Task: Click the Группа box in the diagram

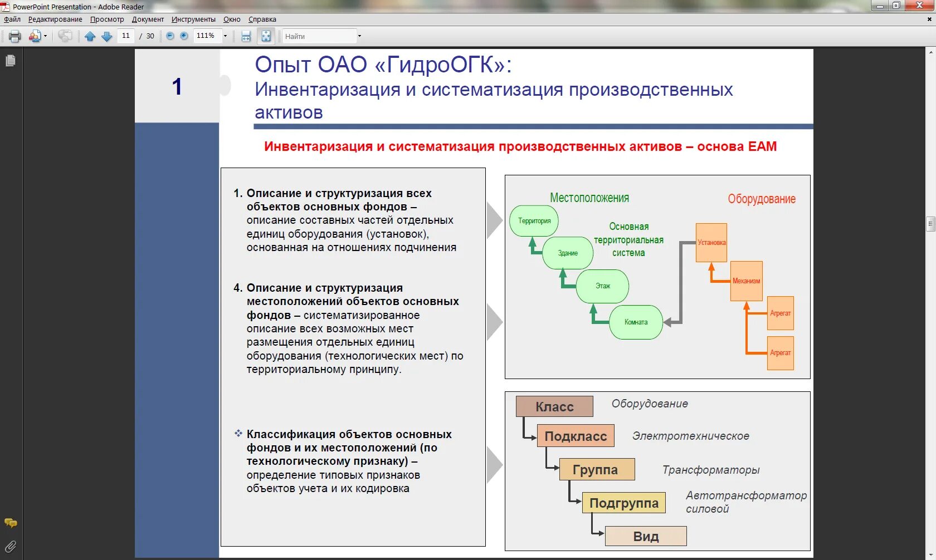Action: click(x=596, y=469)
